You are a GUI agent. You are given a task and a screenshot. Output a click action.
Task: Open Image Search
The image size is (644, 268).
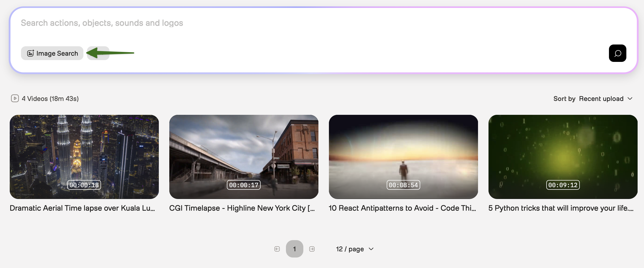click(x=52, y=53)
